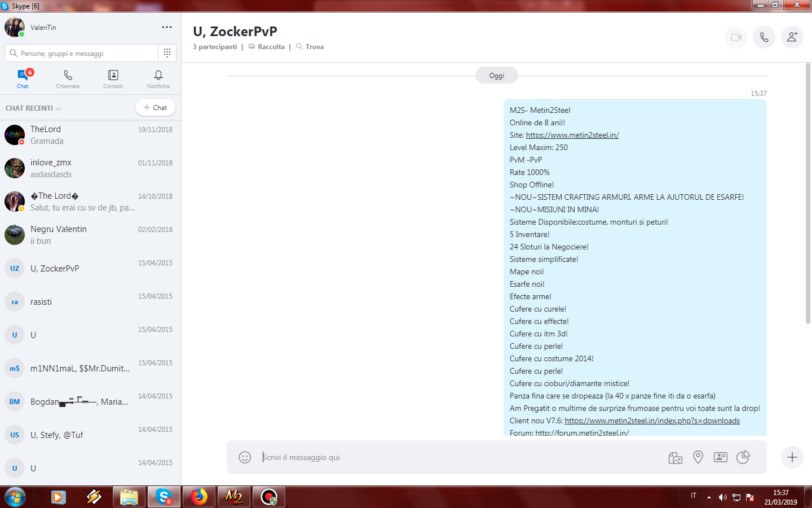Click Trova to search in conversation
Image resolution: width=812 pixels, height=508 pixels.
(x=310, y=47)
